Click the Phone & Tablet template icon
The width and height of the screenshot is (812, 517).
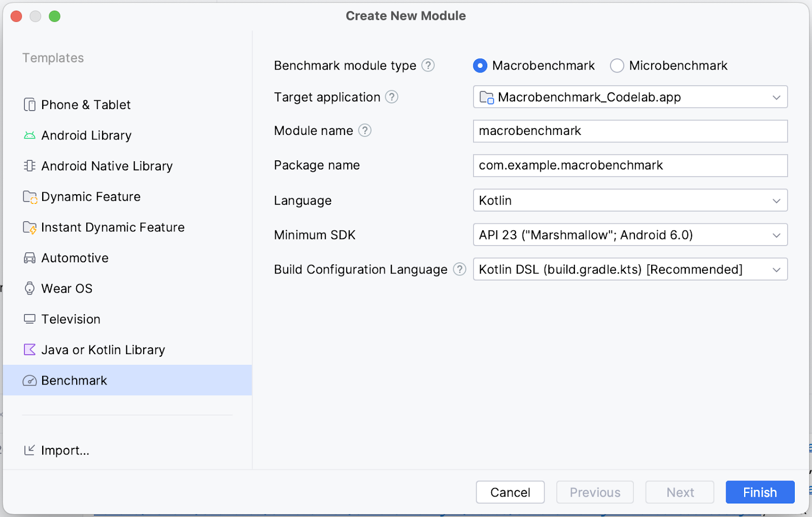pos(29,105)
